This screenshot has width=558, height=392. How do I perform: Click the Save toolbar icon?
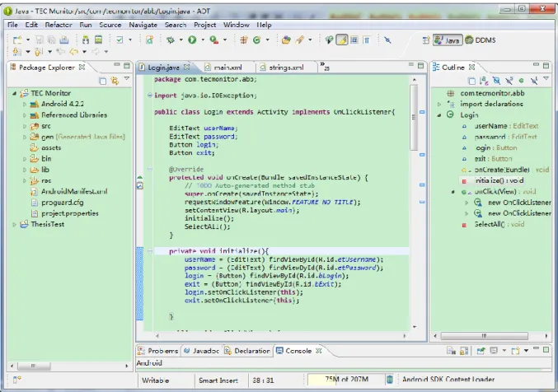pos(39,40)
